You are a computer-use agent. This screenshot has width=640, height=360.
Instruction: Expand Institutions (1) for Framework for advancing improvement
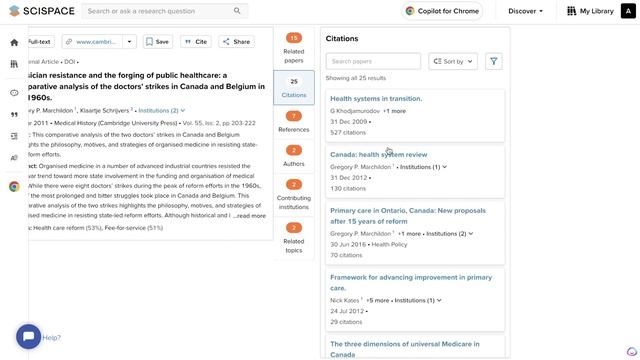(x=418, y=300)
